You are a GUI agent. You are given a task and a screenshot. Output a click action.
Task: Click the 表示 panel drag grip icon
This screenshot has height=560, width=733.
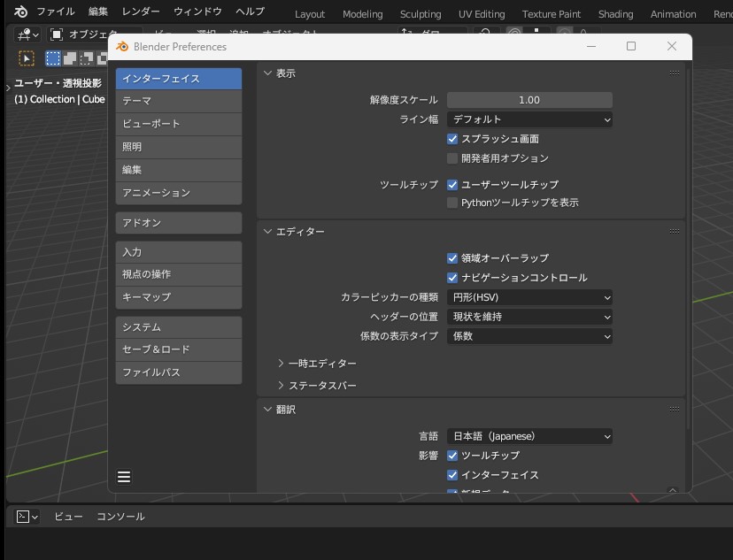pos(675,73)
